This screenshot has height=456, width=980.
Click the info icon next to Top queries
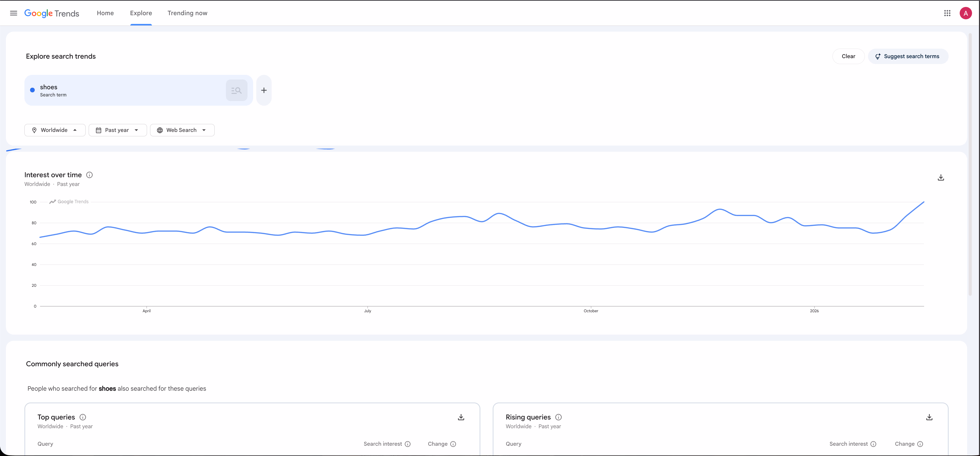[83, 417]
